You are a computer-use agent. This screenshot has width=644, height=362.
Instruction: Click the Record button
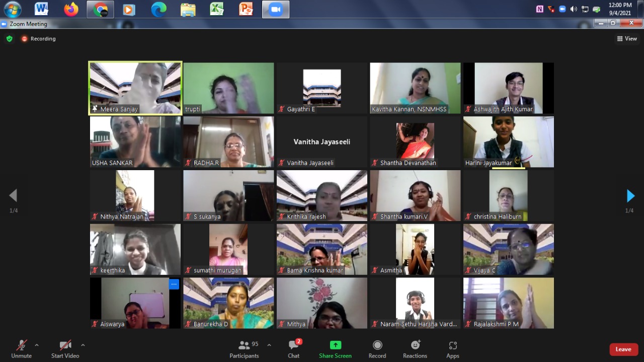coord(377,349)
